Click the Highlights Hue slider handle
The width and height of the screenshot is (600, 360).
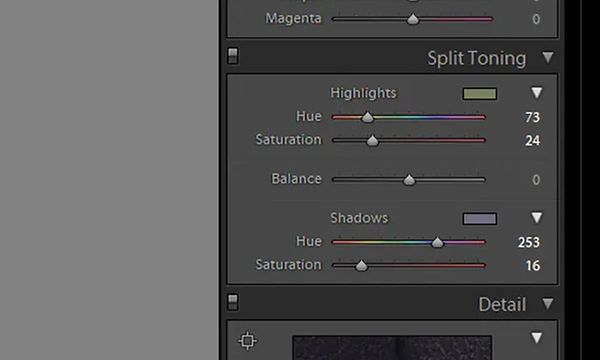click(x=368, y=117)
